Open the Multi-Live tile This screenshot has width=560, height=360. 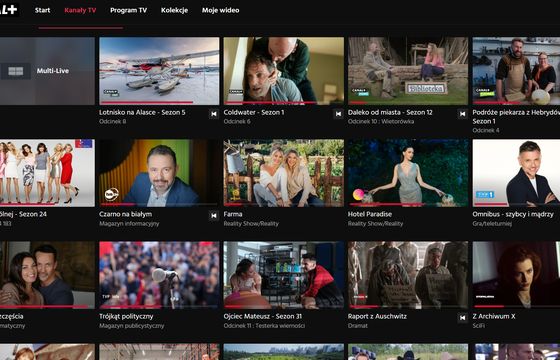47,71
